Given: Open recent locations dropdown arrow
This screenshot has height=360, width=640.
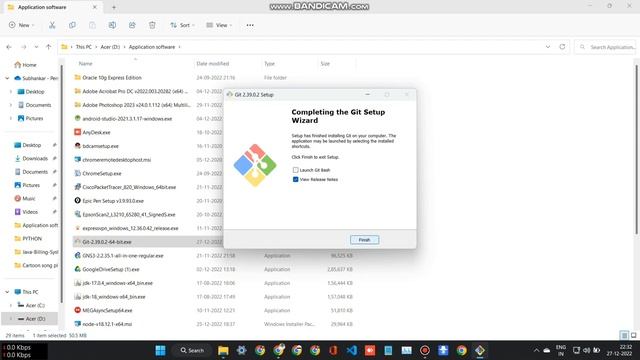Looking at the screenshot, I should point(36,47).
